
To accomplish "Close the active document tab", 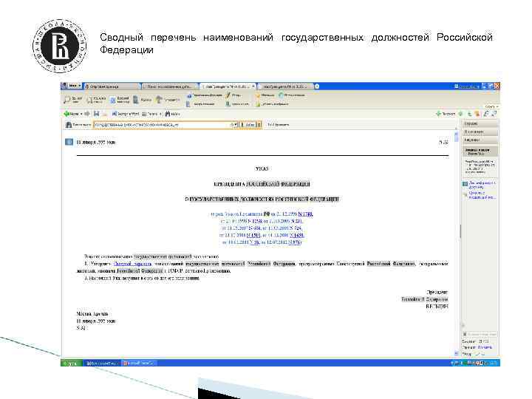I will [x=253, y=86].
